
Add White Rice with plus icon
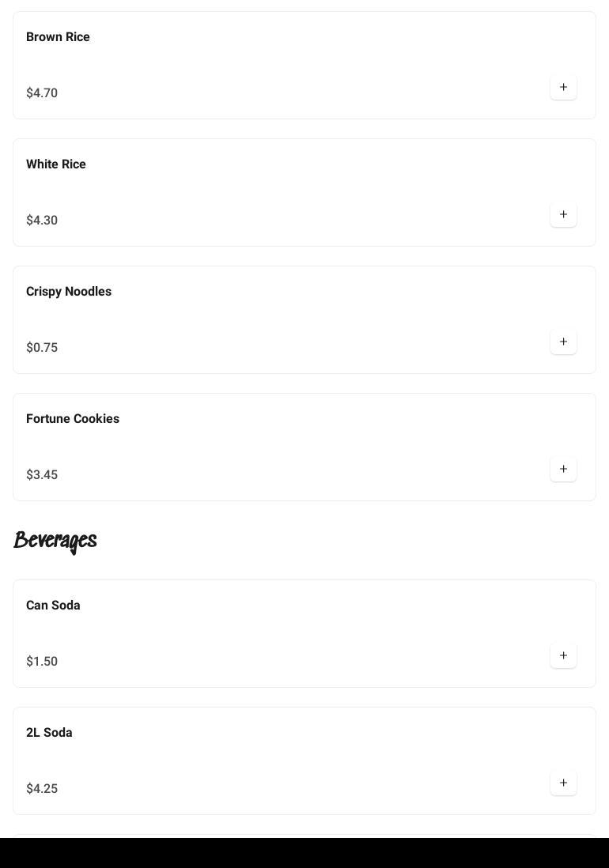coord(563,214)
